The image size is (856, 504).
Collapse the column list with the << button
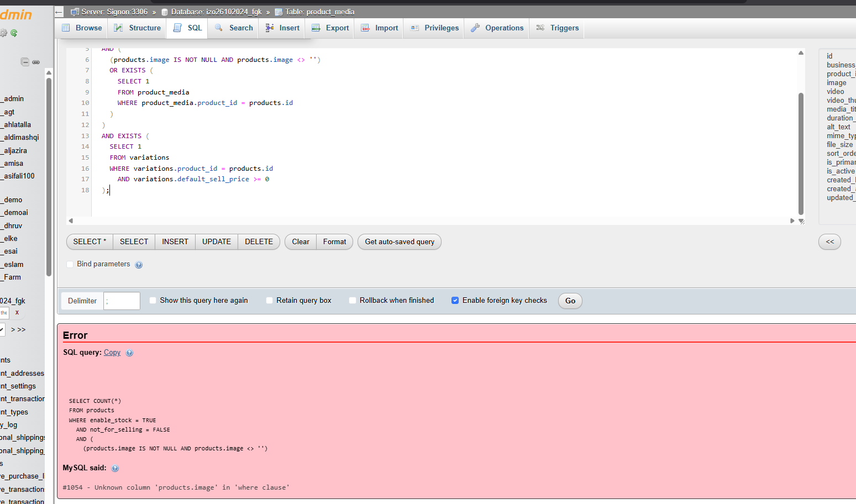click(x=829, y=242)
